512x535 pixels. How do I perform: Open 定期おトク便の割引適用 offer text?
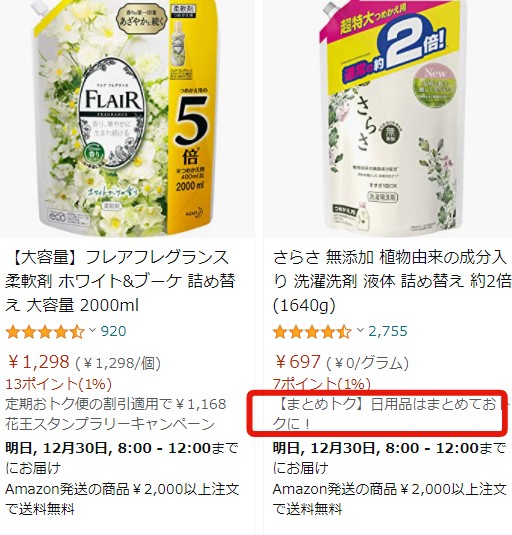116,404
